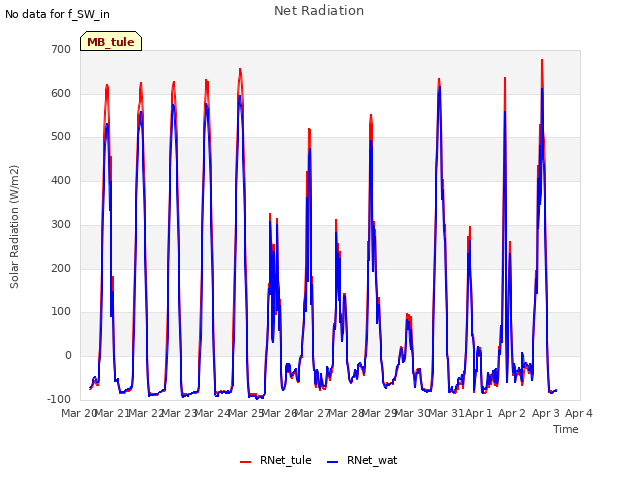Click the Apr 2 x-axis date label
The image size is (640, 480).
[x=512, y=413]
